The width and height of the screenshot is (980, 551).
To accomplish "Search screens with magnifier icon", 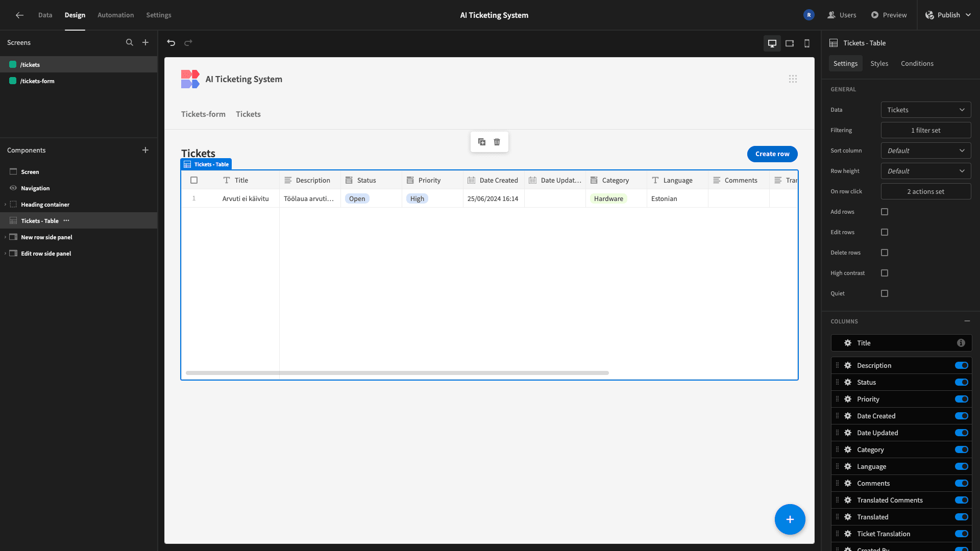I will click(130, 43).
